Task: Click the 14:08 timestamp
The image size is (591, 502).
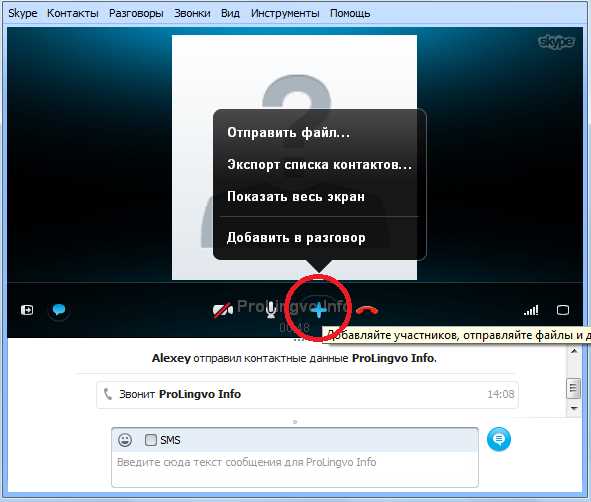Action: [501, 394]
